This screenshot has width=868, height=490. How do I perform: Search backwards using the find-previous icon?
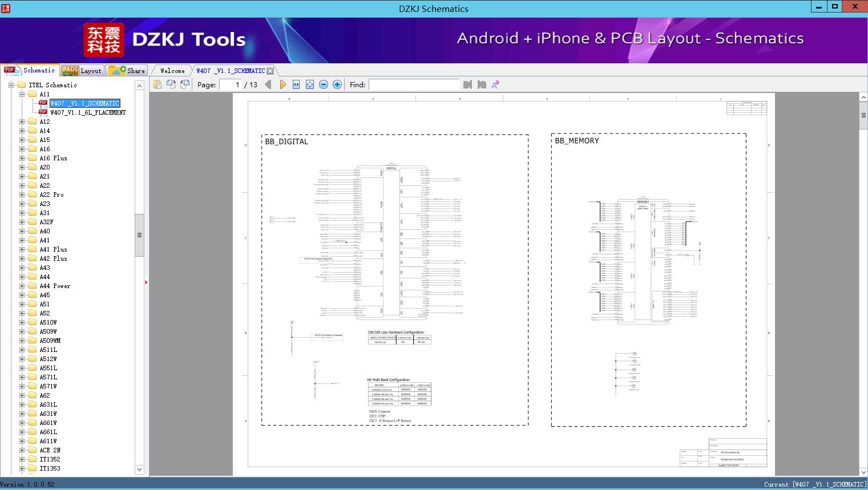click(x=467, y=84)
